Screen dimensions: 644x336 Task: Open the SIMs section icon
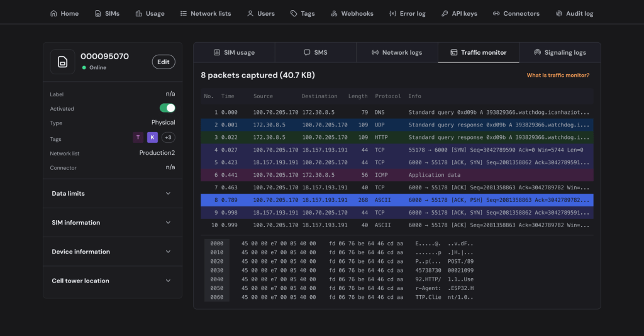(x=97, y=14)
